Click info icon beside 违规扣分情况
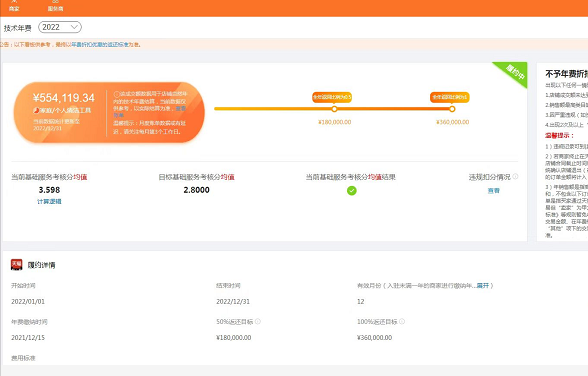This screenshot has height=376, width=588. pyautogui.click(x=516, y=176)
